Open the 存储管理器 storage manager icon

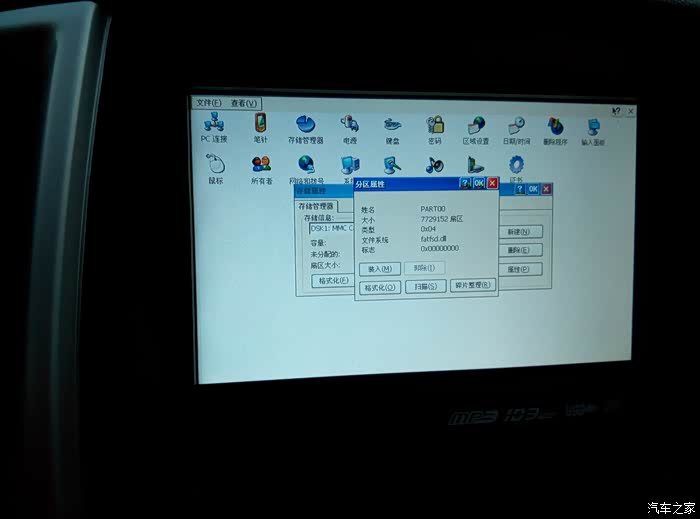(306, 129)
